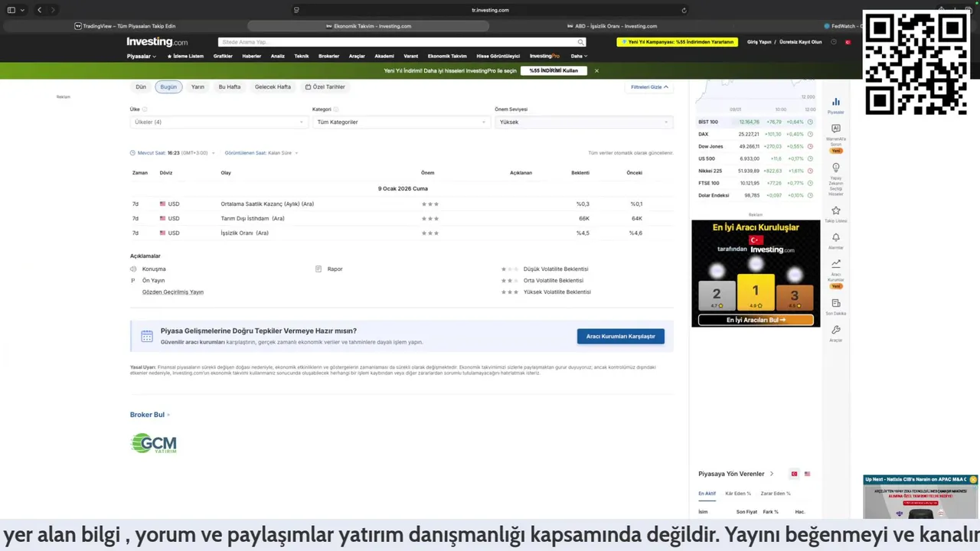
Task: Click the browser back arrow
Action: tap(39, 10)
